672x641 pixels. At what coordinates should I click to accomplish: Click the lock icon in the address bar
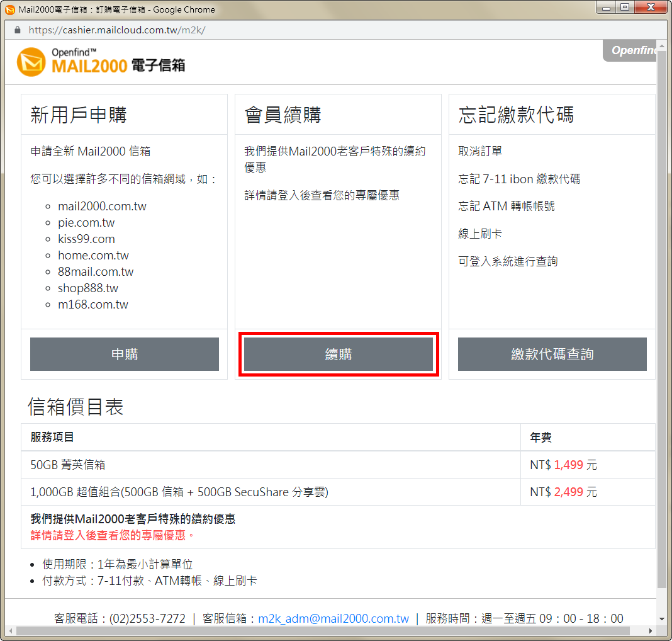[17, 30]
